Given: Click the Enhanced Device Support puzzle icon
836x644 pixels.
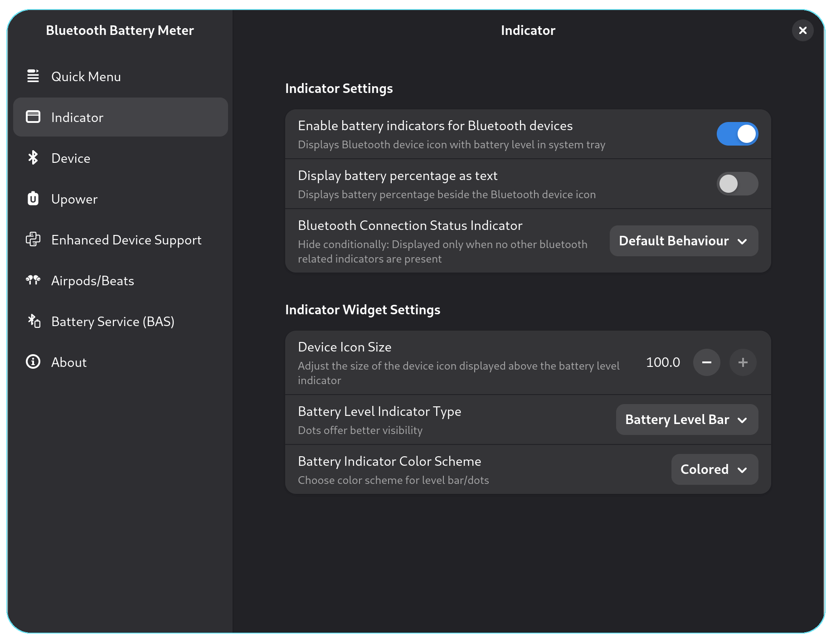Looking at the screenshot, I should (x=33, y=239).
